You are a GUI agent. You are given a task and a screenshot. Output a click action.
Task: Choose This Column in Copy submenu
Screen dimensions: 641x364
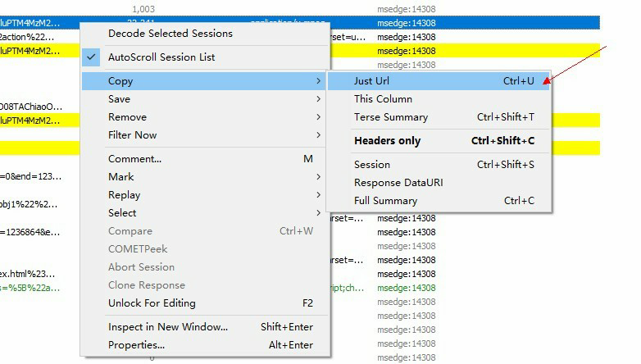(x=383, y=99)
